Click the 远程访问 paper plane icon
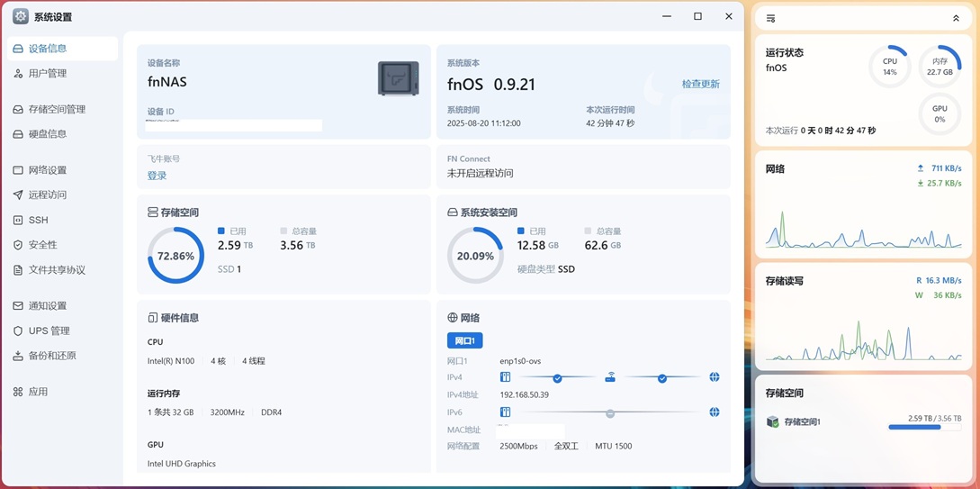The image size is (980, 489). point(17,195)
